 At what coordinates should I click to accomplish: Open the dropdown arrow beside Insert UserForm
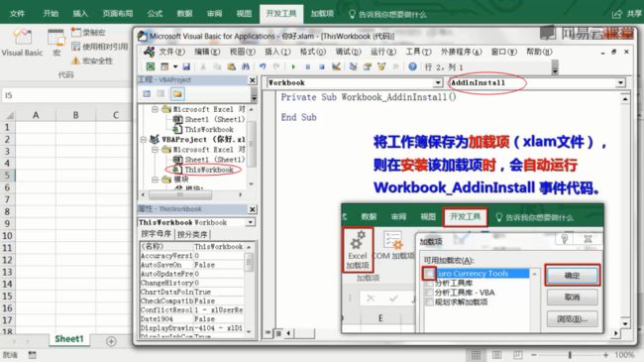click(x=175, y=66)
